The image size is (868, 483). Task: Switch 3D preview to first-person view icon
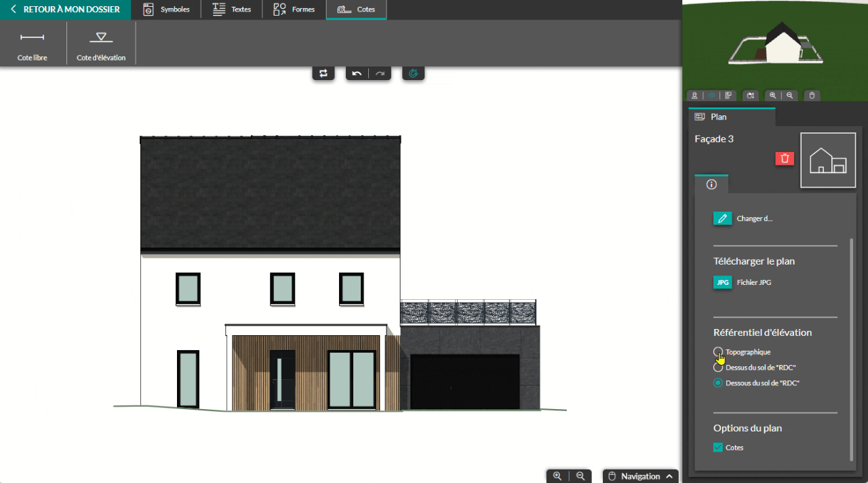(x=694, y=96)
